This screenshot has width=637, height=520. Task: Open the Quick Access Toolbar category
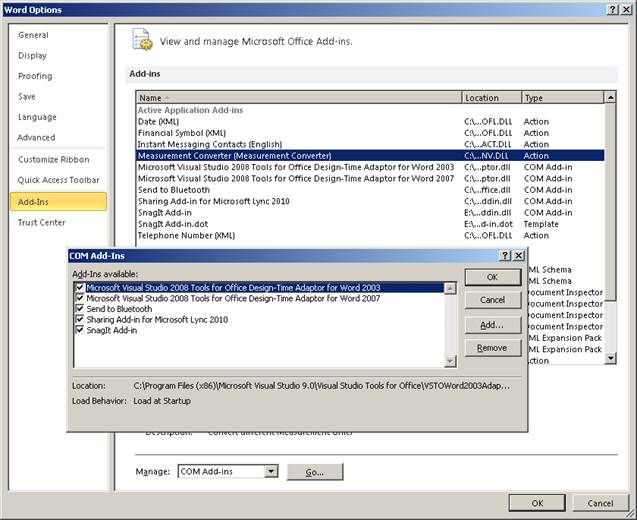pyautogui.click(x=58, y=180)
